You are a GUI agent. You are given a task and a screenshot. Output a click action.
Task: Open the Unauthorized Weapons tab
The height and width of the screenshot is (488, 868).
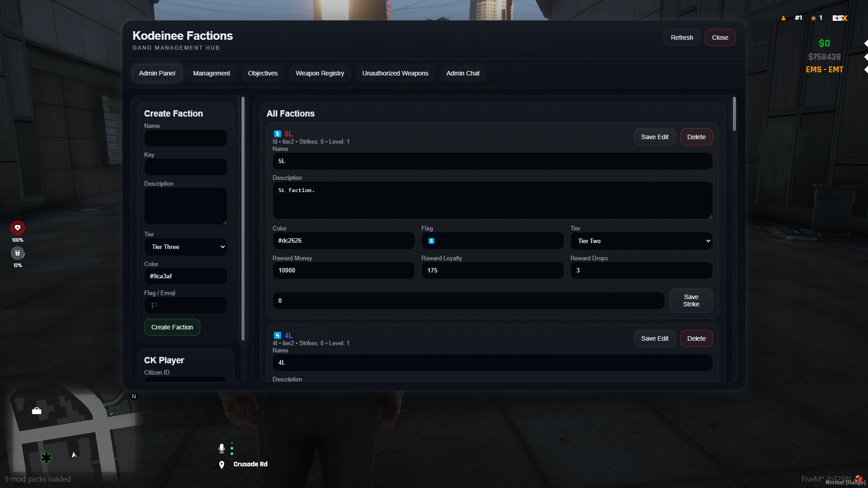[395, 73]
